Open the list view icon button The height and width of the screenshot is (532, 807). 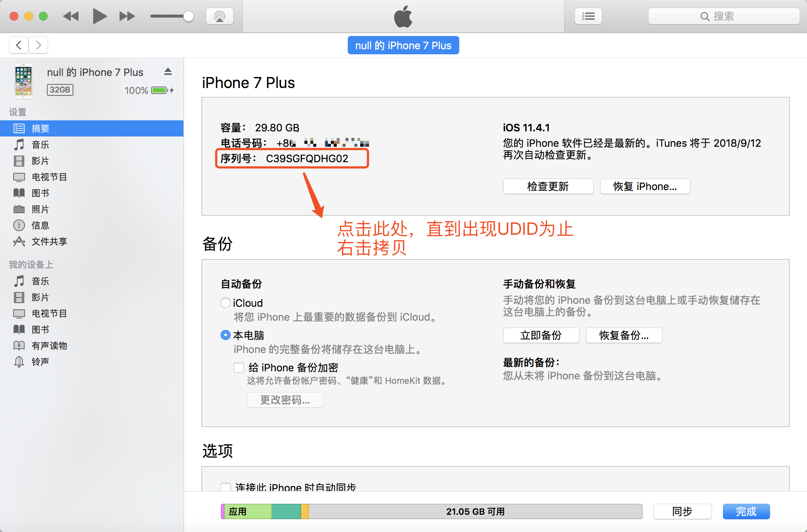(x=588, y=17)
